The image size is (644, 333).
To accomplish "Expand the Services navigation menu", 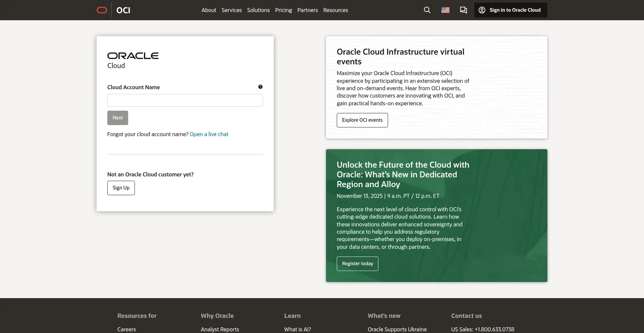I will pyautogui.click(x=231, y=10).
